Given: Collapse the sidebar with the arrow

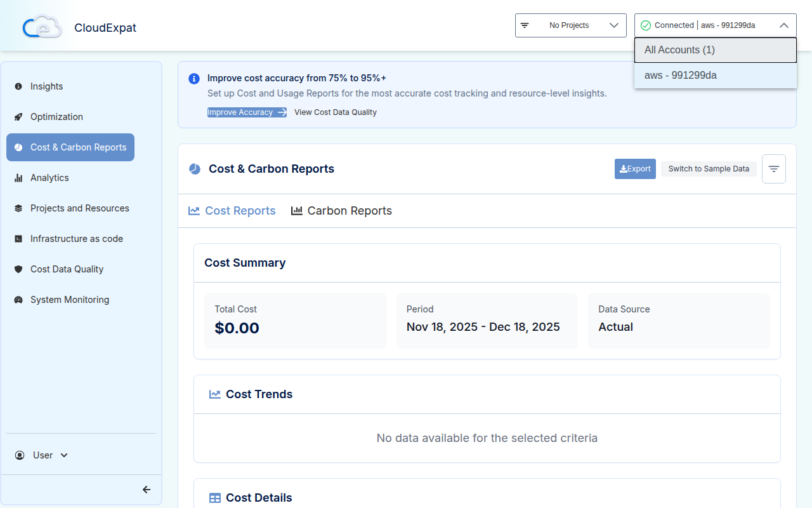Looking at the screenshot, I should [x=147, y=489].
